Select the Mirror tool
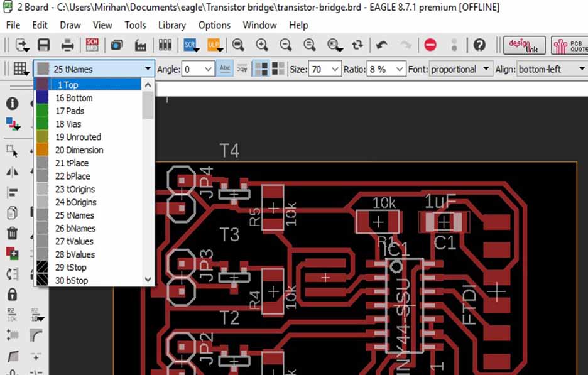588x375 pixels. [13, 172]
